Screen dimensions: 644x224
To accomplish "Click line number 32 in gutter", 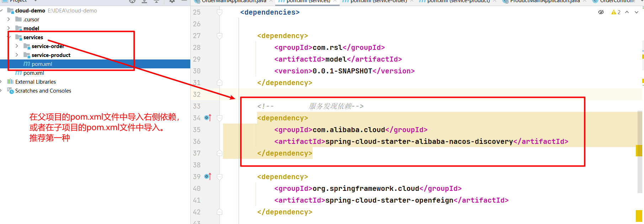I will (197, 94).
